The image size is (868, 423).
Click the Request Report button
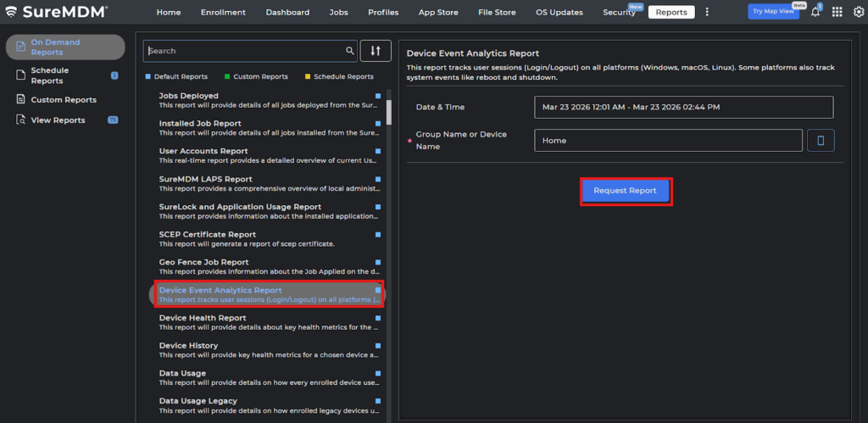click(x=625, y=191)
